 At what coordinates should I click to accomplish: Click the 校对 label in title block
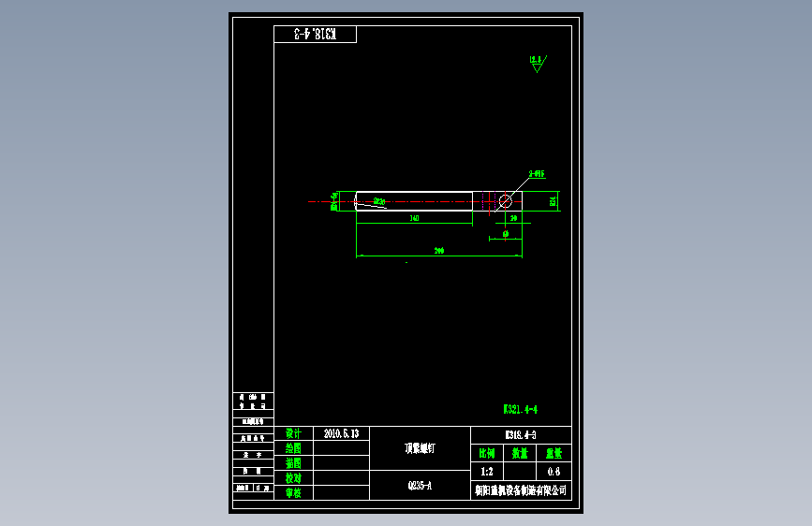click(x=294, y=478)
